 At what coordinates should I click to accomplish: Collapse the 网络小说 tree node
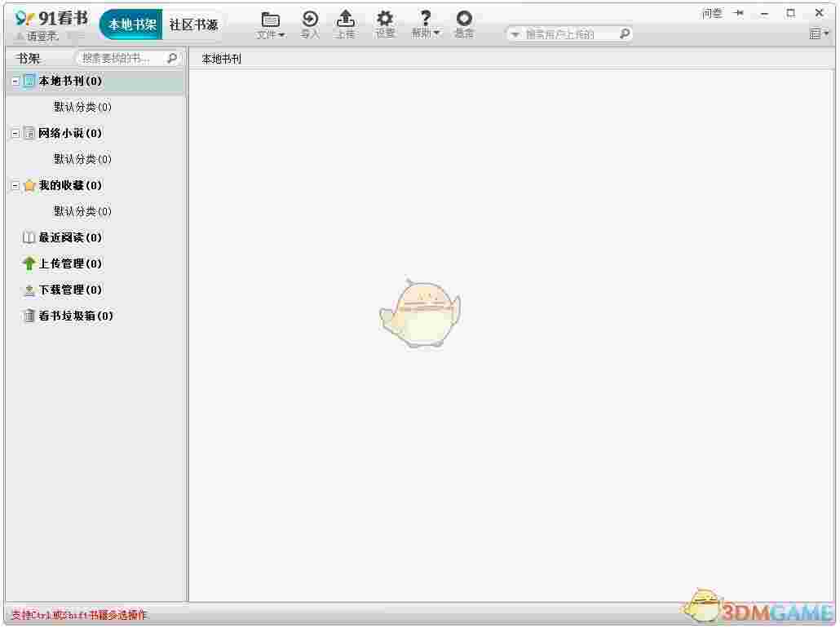pyautogui.click(x=15, y=133)
